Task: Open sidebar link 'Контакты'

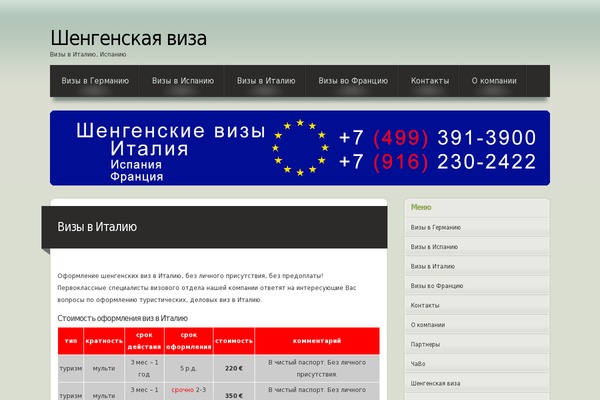Action: [425, 305]
